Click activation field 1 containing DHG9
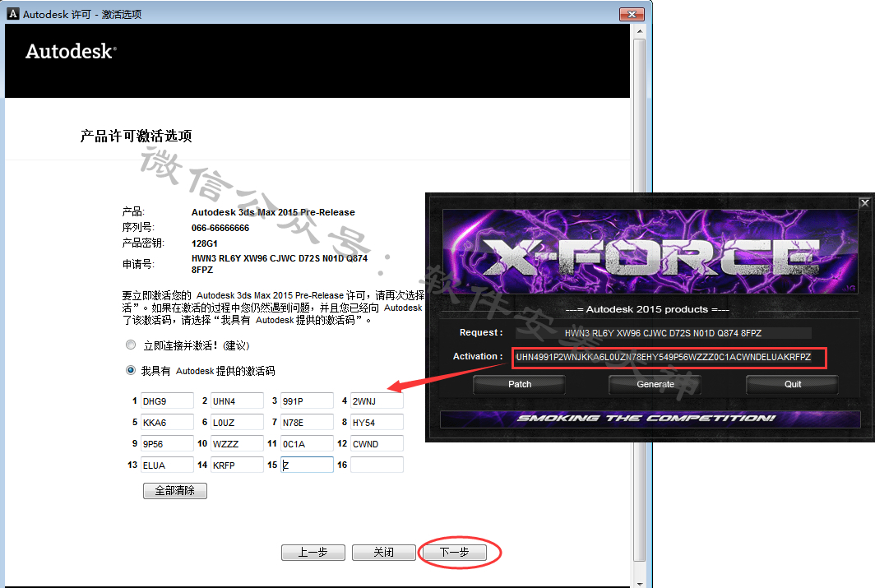This screenshot has width=875, height=588. (x=167, y=401)
